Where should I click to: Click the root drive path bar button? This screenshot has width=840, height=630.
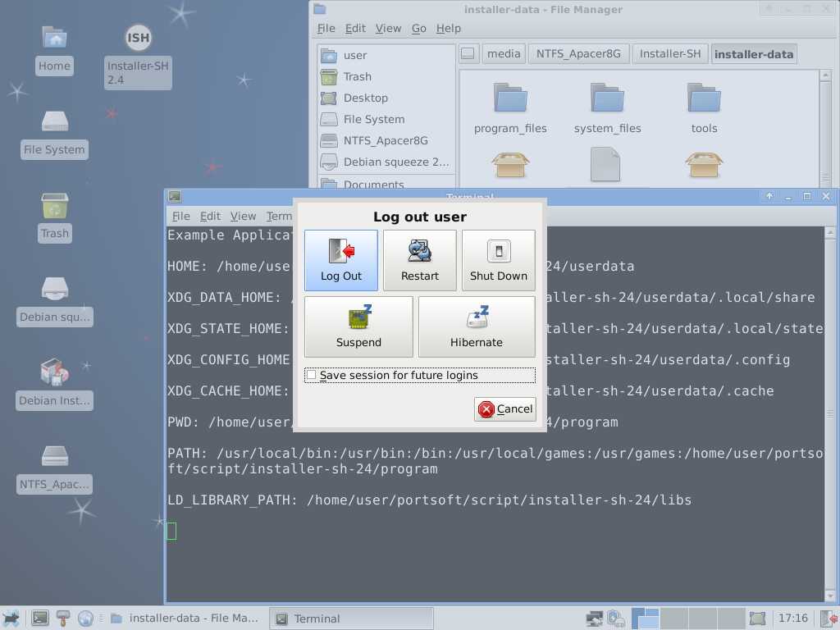(x=468, y=54)
